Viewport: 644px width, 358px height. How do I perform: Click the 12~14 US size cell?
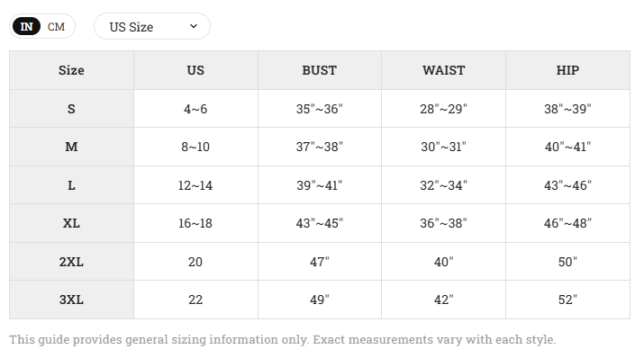pos(195,185)
